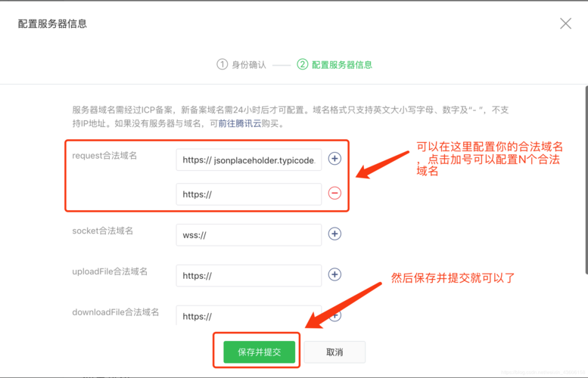The height and width of the screenshot is (378, 588).
Task: Click the uploadFile合法域名 label
Action: click(x=110, y=271)
